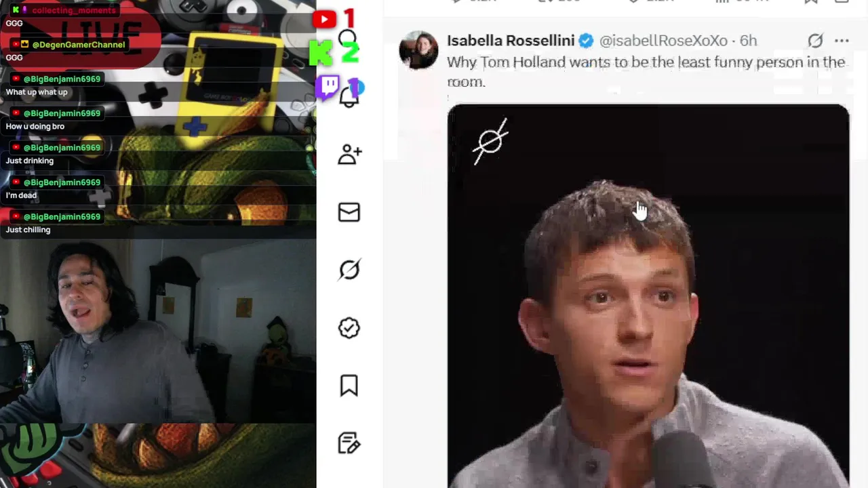Click the Twitch viewer count icon

pos(328,87)
